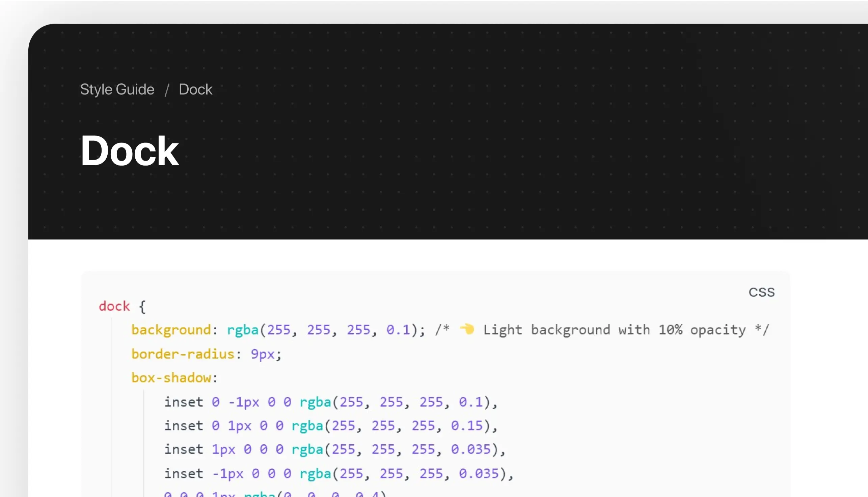Click the rgba function in background line
The image size is (868, 497).
tap(243, 330)
